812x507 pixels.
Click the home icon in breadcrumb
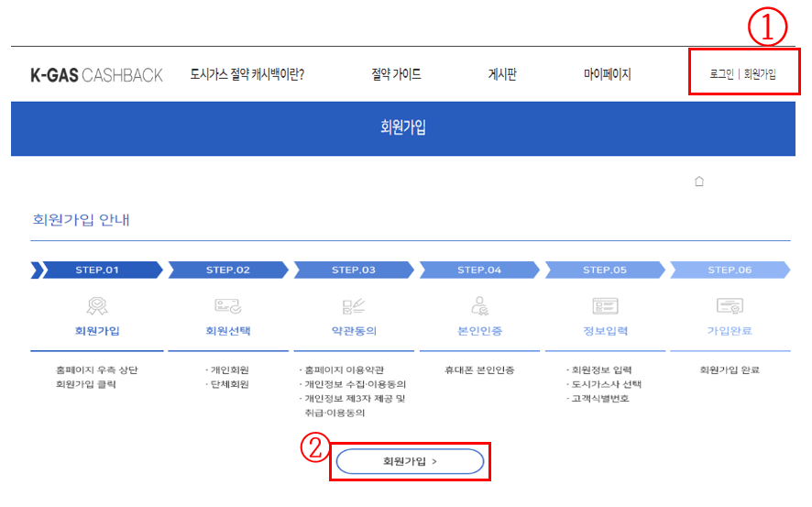point(699,182)
